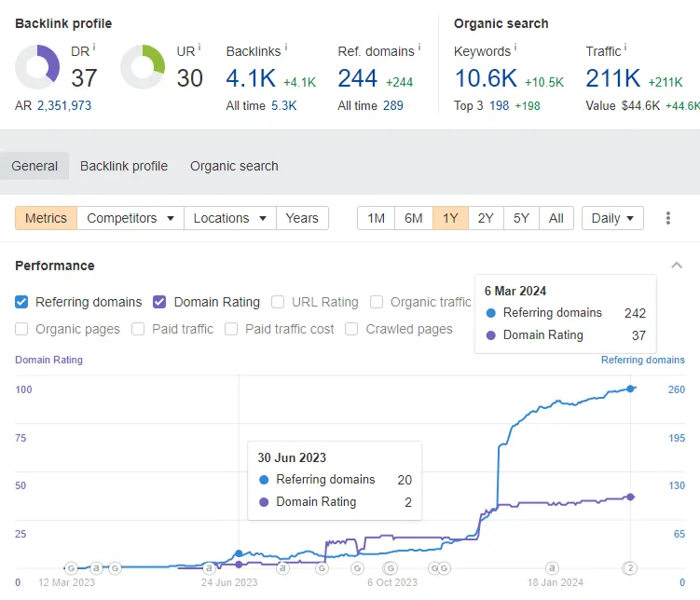Click the DR purple donut chart
Viewport: 700px width, 600px height.
[x=37, y=67]
